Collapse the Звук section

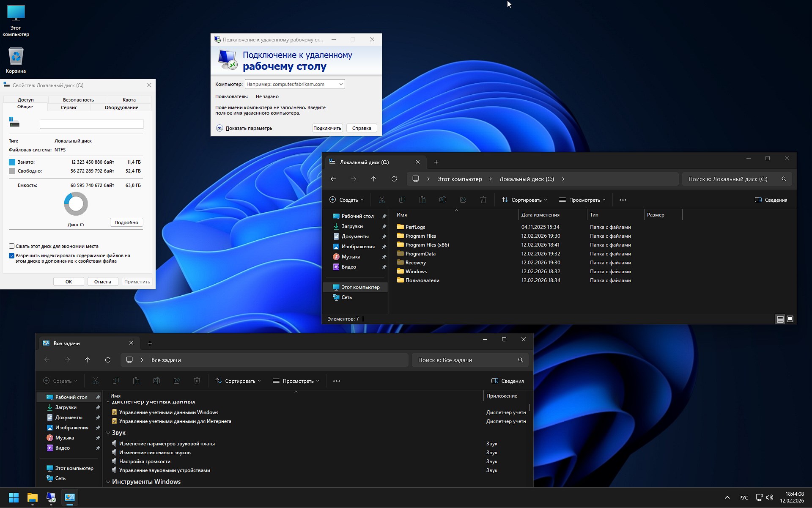pyautogui.click(x=109, y=432)
